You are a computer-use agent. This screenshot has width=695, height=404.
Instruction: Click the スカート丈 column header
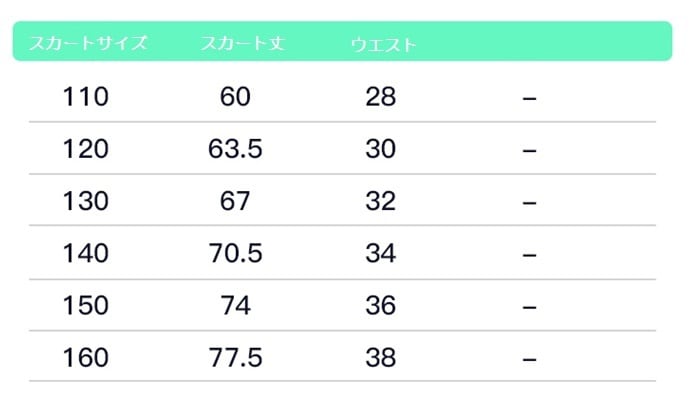(x=242, y=44)
